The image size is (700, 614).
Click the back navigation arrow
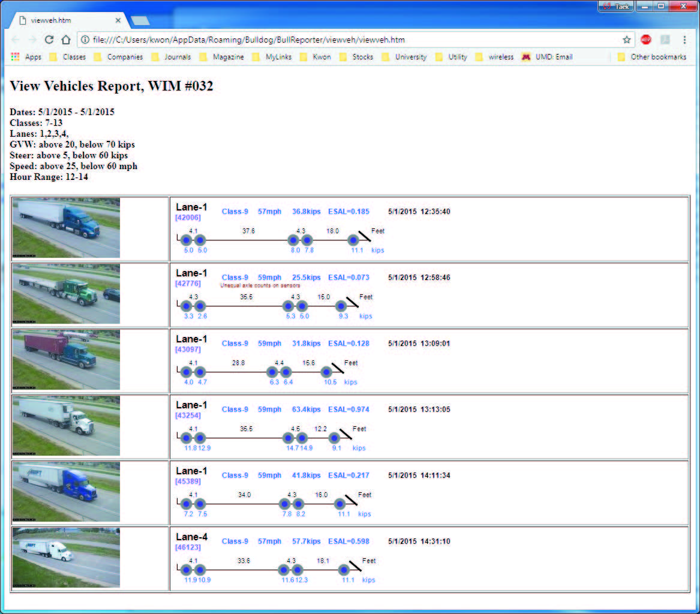pos(15,40)
